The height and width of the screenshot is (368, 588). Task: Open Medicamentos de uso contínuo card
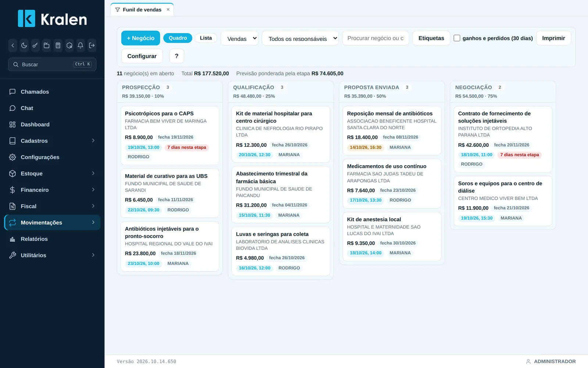(392, 184)
